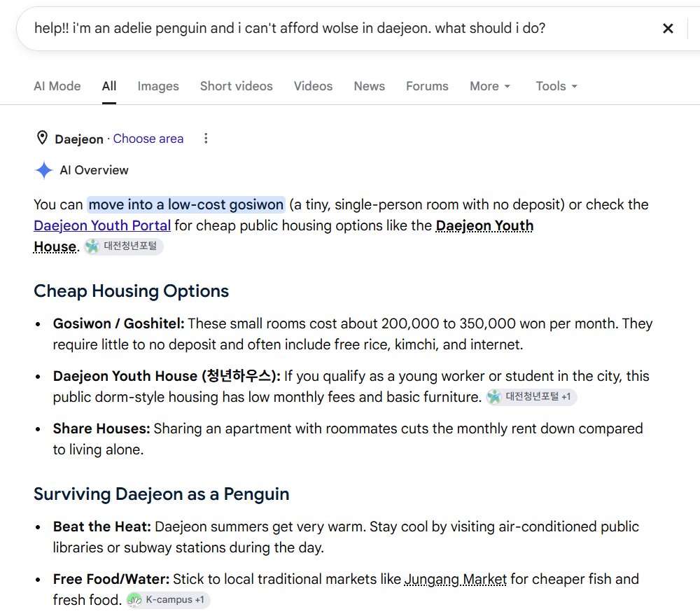Expand the Tools dropdown
The width and height of the screenshot is (700, 614).
556,86
